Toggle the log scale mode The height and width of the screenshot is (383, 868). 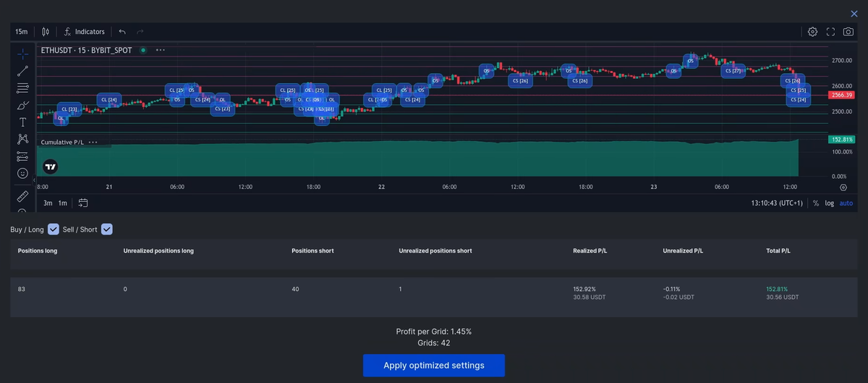click(829, 203)
